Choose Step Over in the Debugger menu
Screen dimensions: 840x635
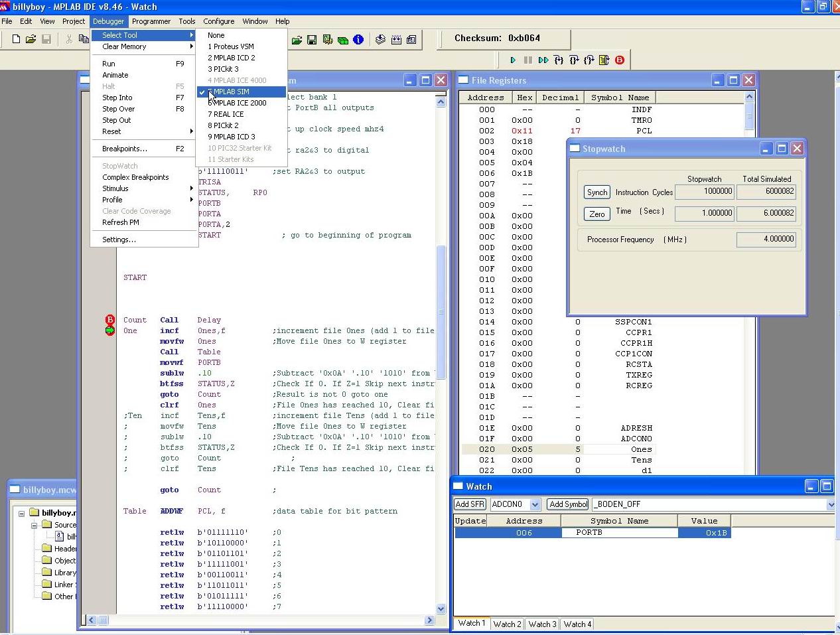tap(145, 109)
